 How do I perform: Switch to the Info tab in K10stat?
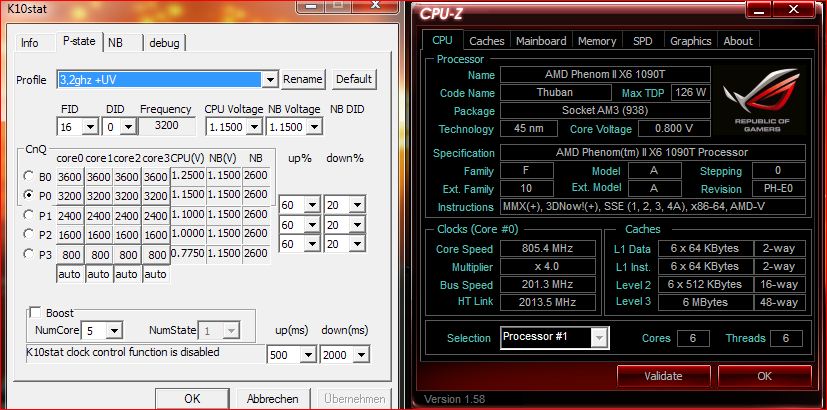point(30,43)
